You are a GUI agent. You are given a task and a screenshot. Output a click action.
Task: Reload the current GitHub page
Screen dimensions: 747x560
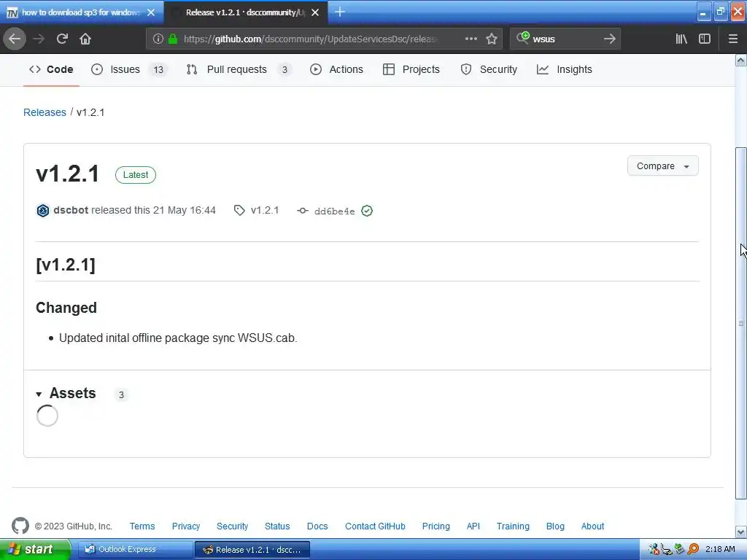(x=62, y=39)
